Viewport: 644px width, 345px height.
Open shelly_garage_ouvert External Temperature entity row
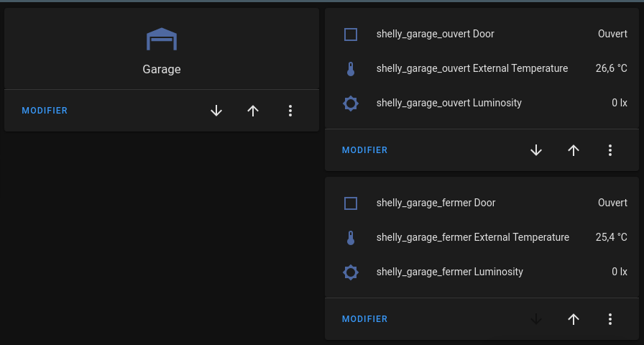tap(472, 69)
